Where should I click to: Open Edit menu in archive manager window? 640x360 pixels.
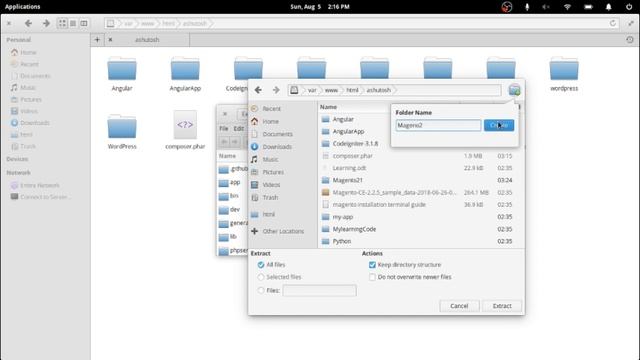click(238, 129)
